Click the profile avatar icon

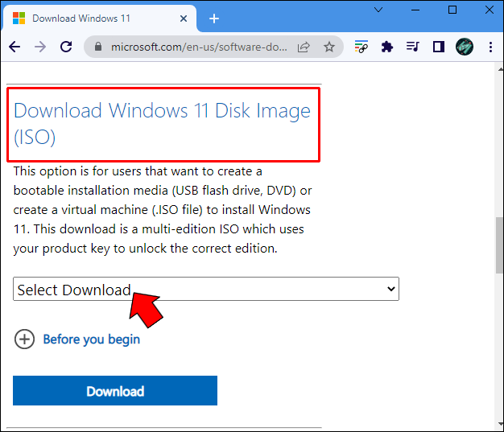pyautogui.click(x=465, y=47)
